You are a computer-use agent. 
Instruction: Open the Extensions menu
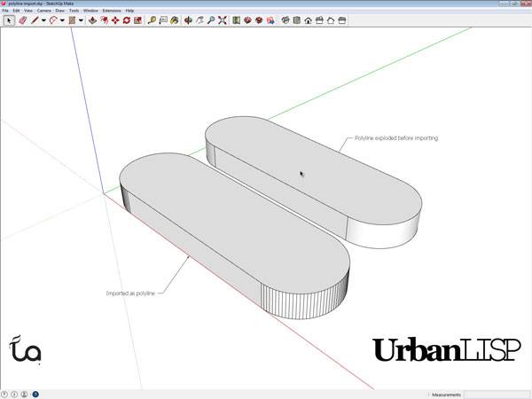pos(112,10)
